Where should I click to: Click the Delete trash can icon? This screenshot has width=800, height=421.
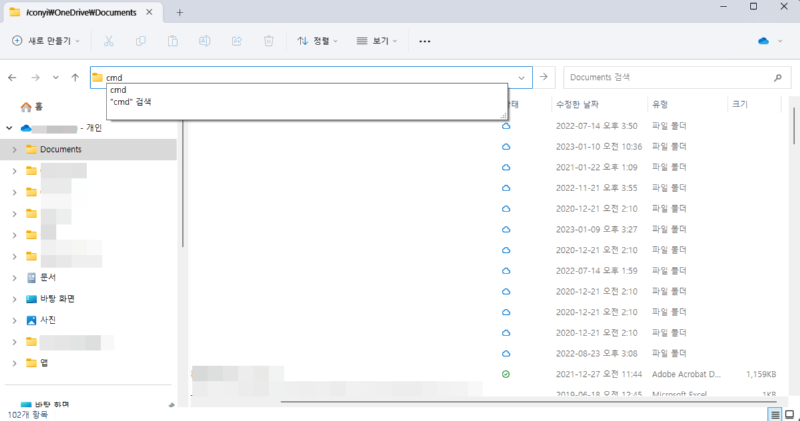(269, 41)
